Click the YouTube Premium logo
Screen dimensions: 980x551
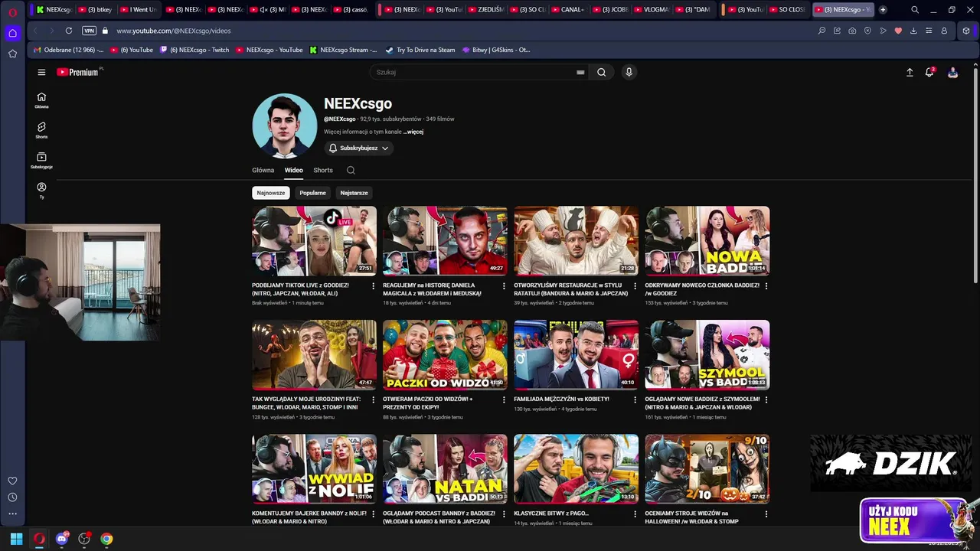pyautogui.click(x=77, y=72)
